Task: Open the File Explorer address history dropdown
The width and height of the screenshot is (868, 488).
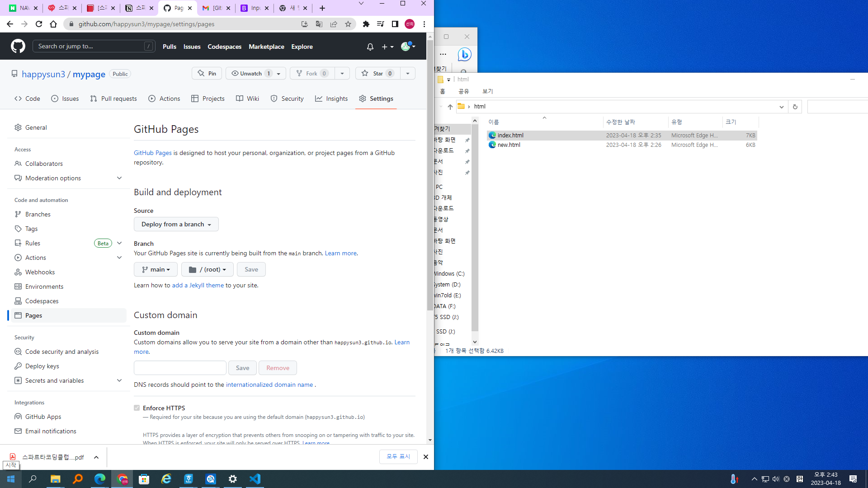Action: coord(781,107)
